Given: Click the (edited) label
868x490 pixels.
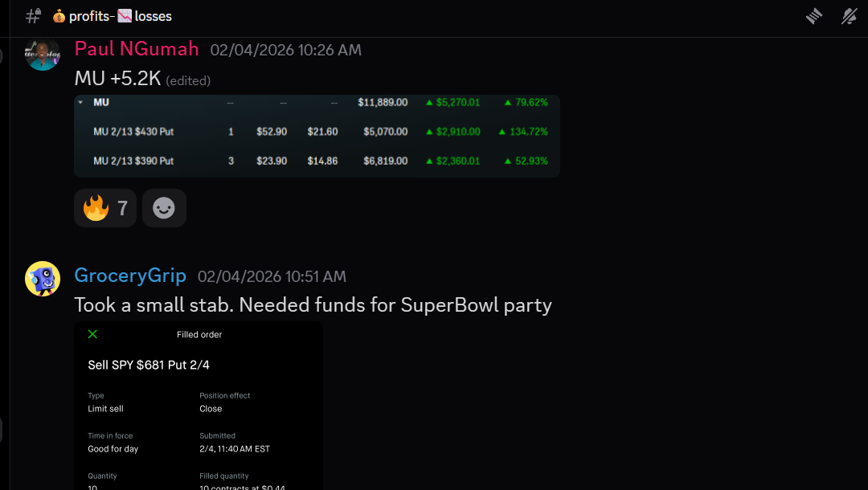Looking at the screenshot, I should (188, 81).
